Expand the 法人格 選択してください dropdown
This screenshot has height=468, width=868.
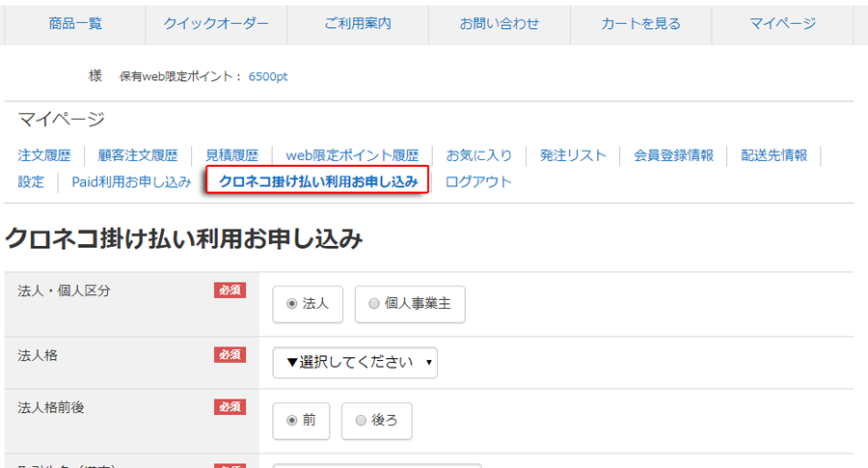[x=355, y=363]
